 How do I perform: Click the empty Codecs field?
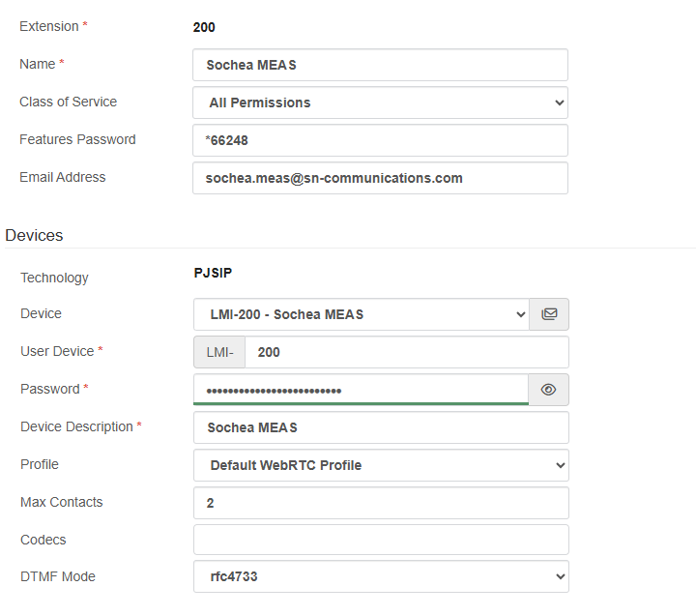pos(381,540)
